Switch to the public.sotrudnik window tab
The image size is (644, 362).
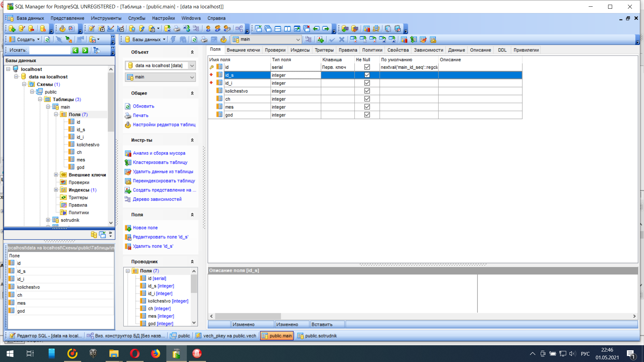[x=317, y=336]
